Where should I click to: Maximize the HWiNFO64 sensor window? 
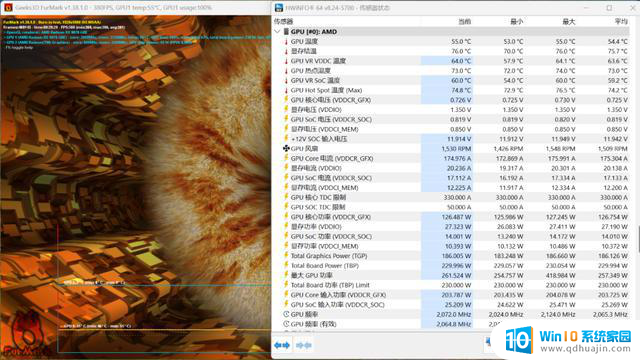(609, 8)
